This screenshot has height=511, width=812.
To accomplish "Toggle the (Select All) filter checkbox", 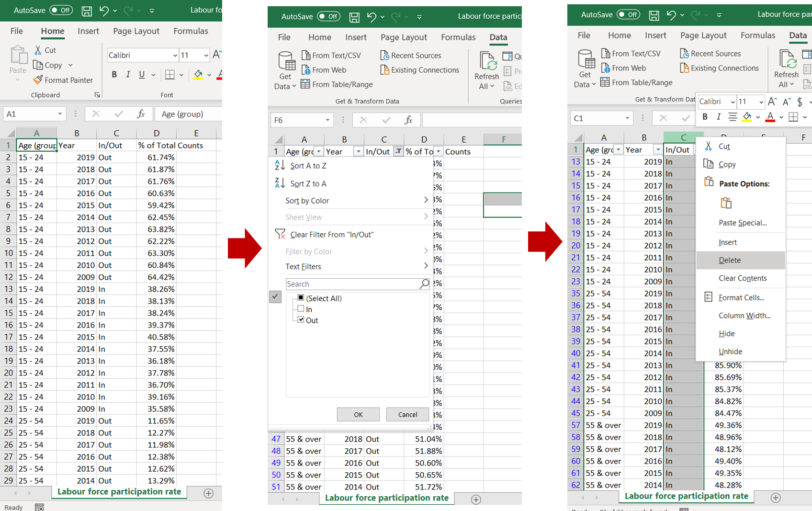I will 301,298.
